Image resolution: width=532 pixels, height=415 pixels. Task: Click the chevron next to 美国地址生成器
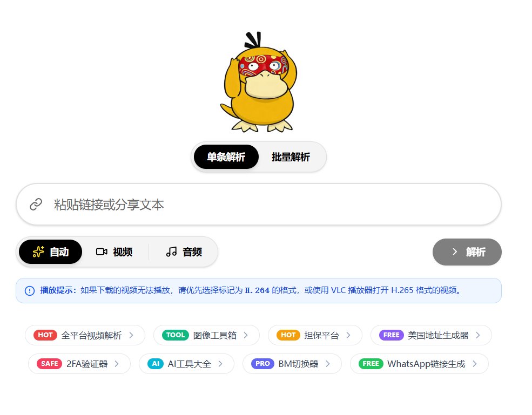pos(477,335)
